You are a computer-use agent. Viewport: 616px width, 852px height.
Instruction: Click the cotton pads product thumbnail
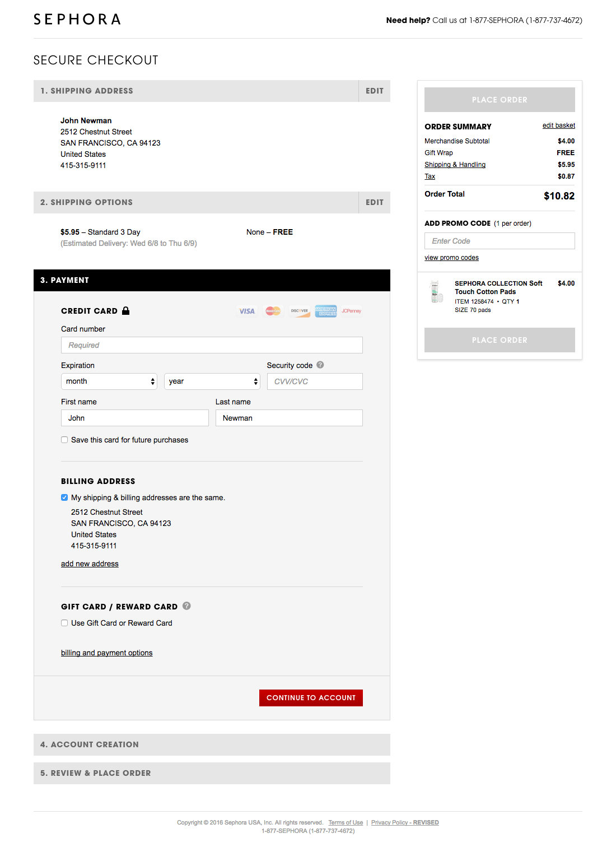pyautogui.click(x=436, y=292)
